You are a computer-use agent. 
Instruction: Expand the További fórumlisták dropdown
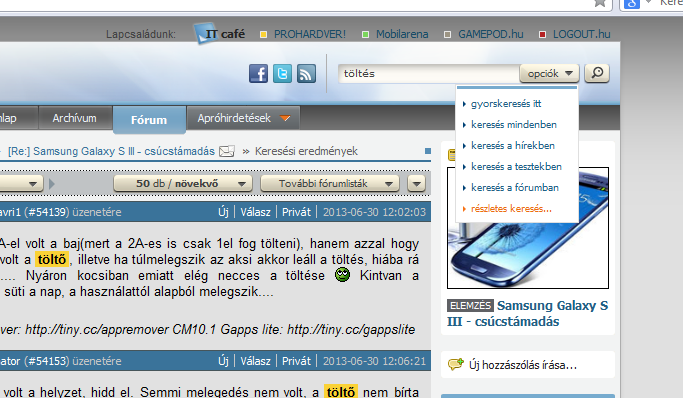pyautogui.click(x=330, y=183)
